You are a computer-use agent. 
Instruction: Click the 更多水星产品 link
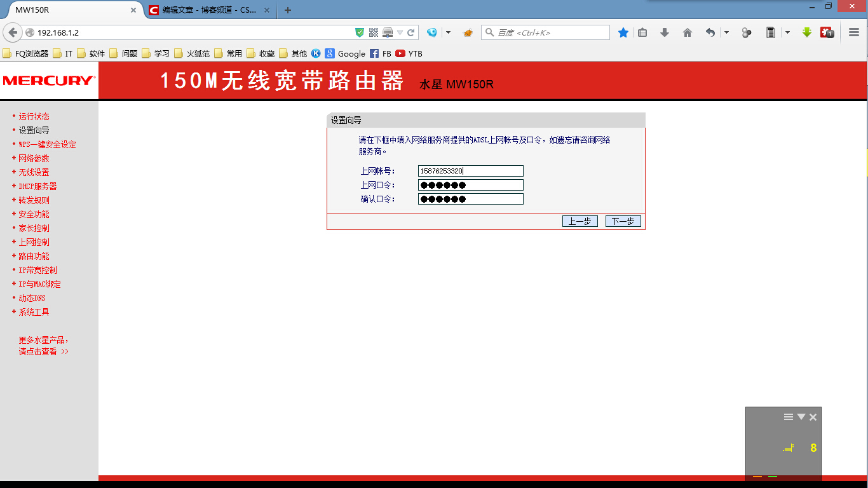click(x=44, y=346)
